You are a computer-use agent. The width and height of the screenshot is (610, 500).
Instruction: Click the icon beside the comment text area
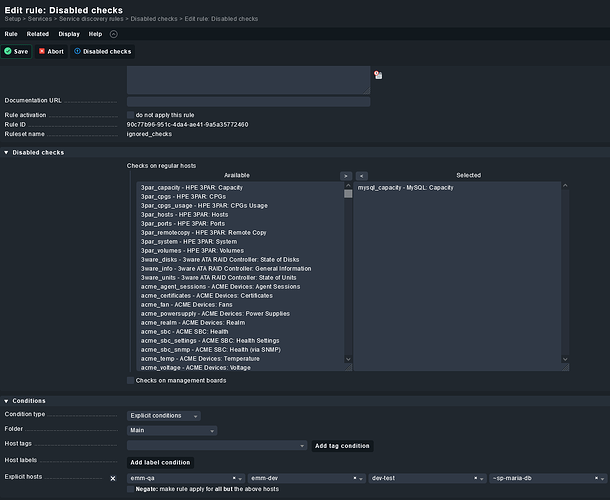(x=378, y=75)
